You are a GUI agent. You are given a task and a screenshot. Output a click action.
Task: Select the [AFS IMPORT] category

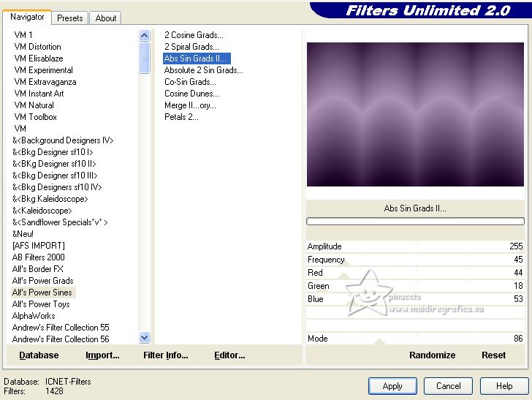38,246
